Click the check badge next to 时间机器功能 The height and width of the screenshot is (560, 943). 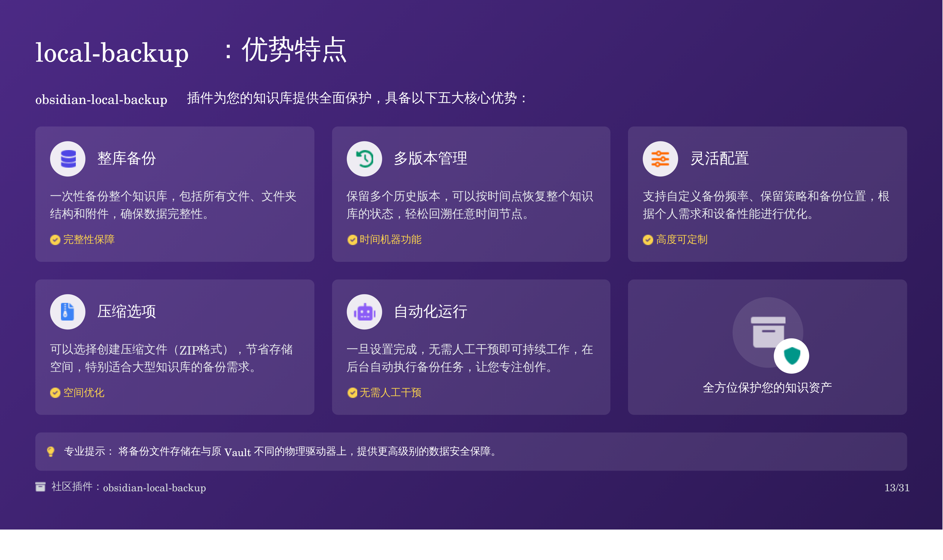click(352, 240)
